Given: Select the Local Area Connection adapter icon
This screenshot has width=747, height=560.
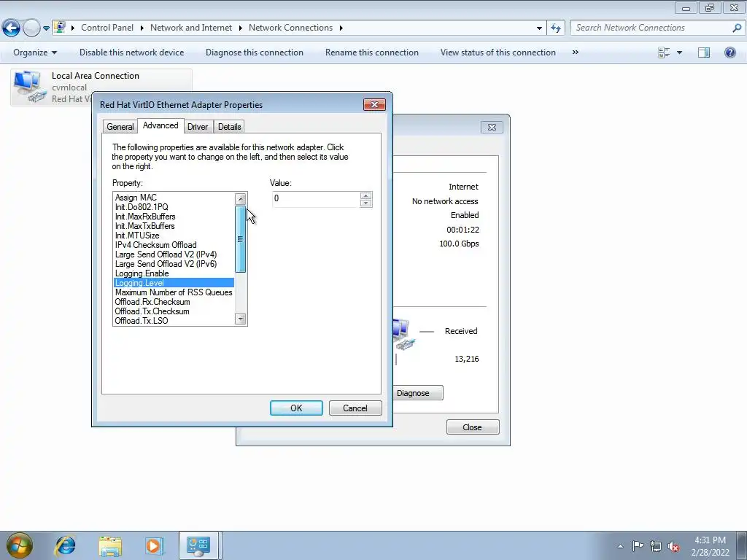Looking at the screenshot, I should point(29,87).
